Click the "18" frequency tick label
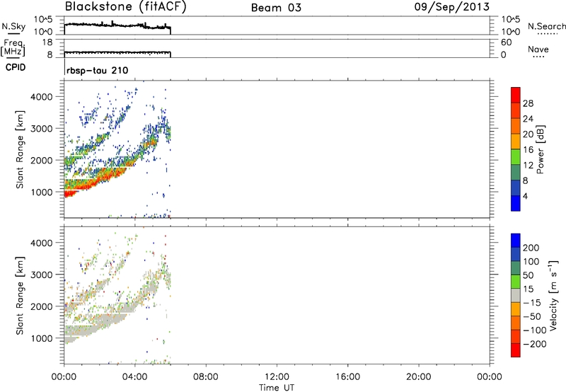Screen dimensions: 566x392 coord(47,42)
